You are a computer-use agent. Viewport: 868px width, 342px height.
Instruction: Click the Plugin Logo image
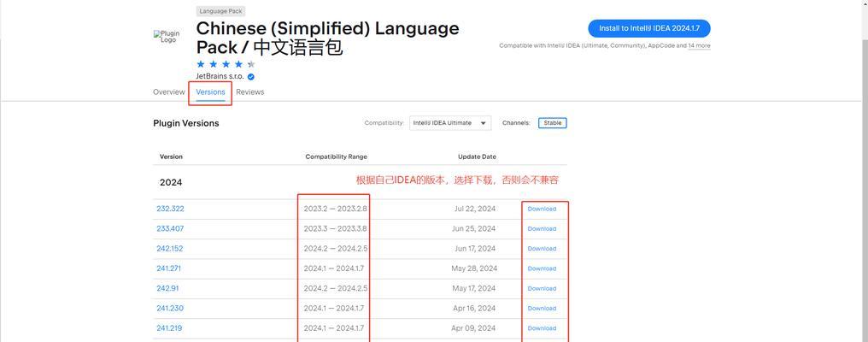click(167, 37)
